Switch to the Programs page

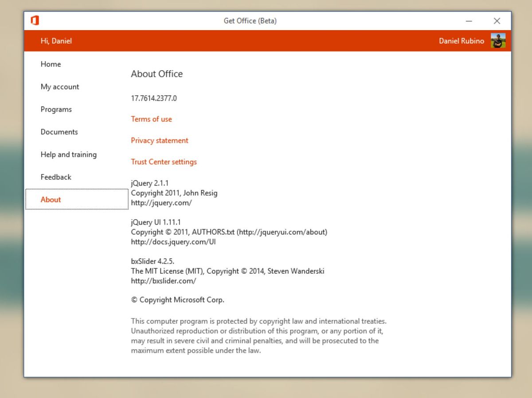point(56,110)
